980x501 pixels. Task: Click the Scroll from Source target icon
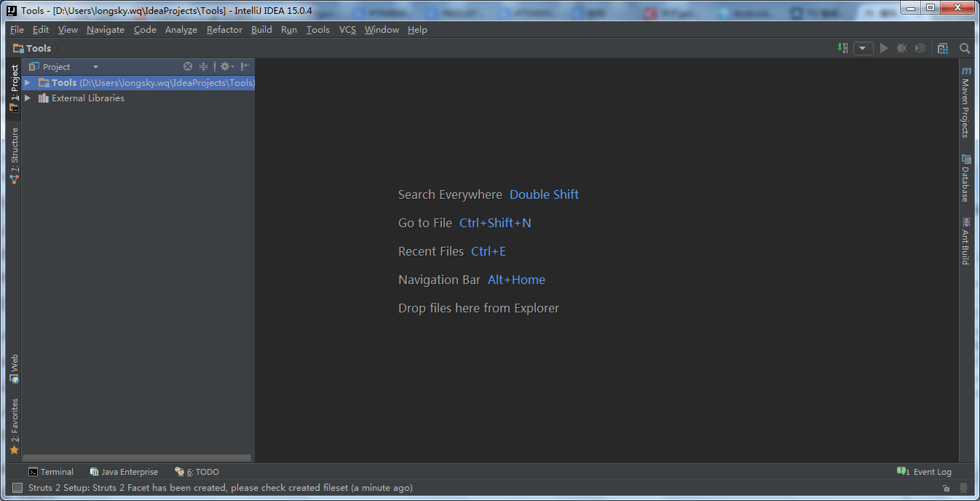pyautogui.click(x=188, y=66)
